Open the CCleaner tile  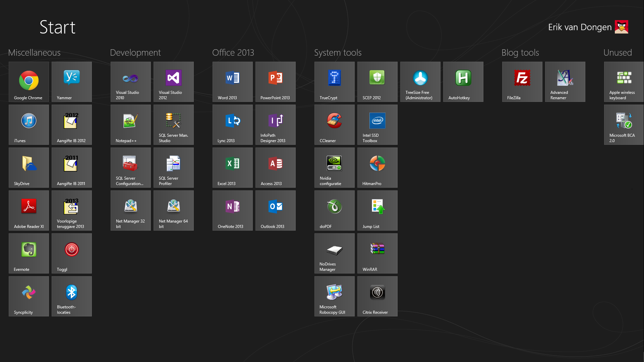coord(335,125)
